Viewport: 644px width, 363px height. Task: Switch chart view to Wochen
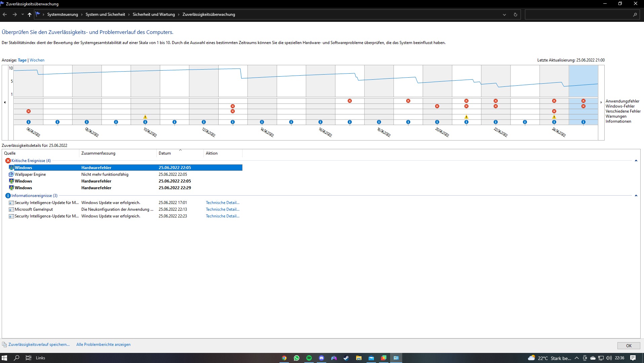[x=37, y=60]
